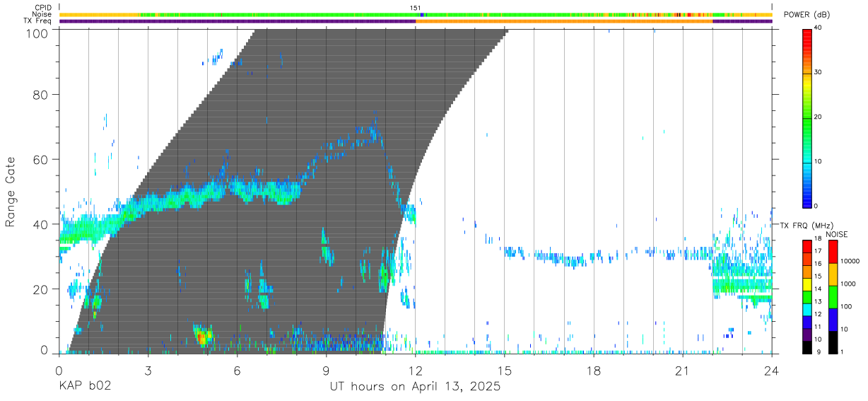Click the 16 tick on TX FRQ scale
Screen dimensions: 868x401
pyautogui.click(x=817, y=264)
